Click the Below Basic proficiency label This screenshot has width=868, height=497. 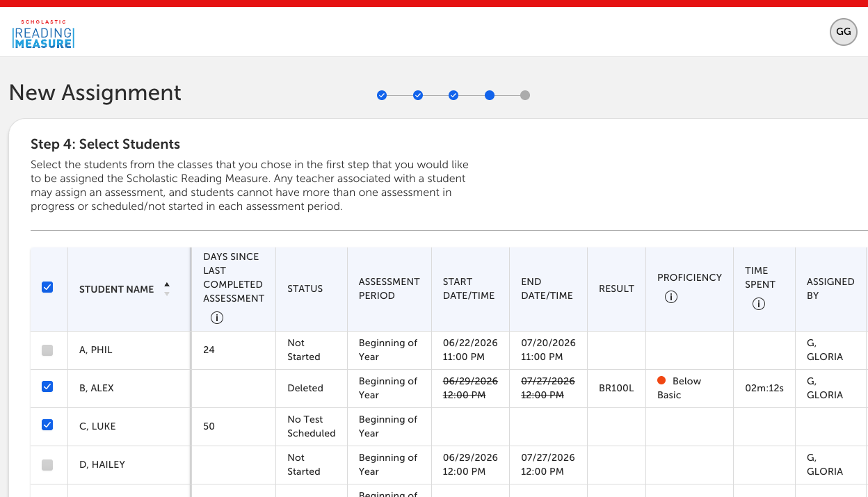pos(679,388)
